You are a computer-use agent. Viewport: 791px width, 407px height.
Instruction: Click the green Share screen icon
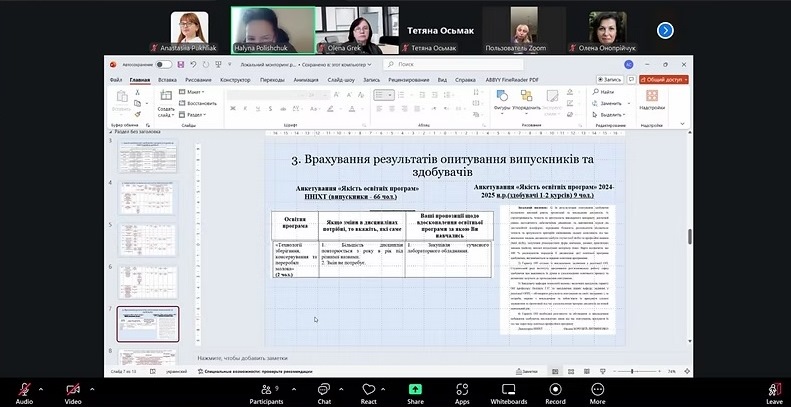(x=415, y=388)
